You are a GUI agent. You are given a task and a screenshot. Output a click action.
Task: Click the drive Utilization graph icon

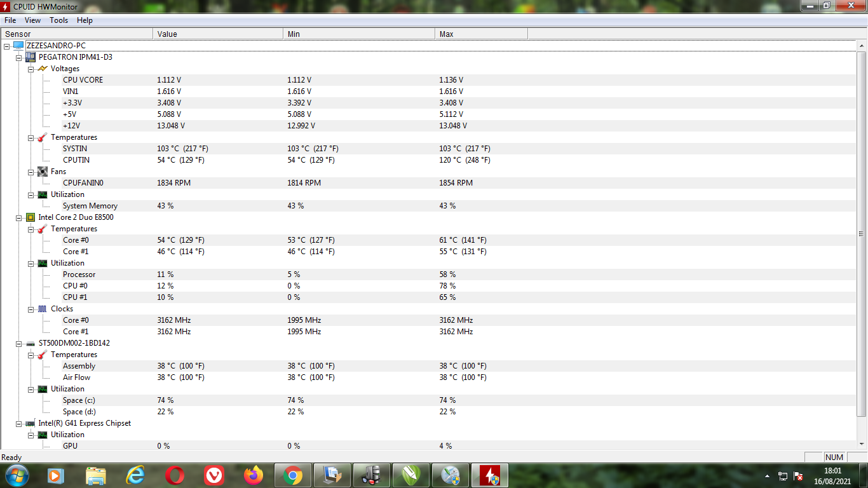tap(42, 389)
